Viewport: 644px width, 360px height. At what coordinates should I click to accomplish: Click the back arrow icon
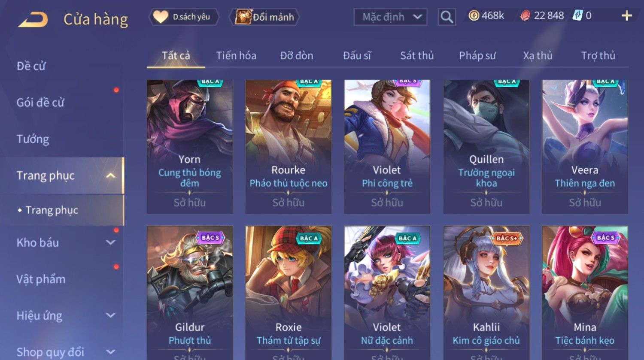click(33, 19)
